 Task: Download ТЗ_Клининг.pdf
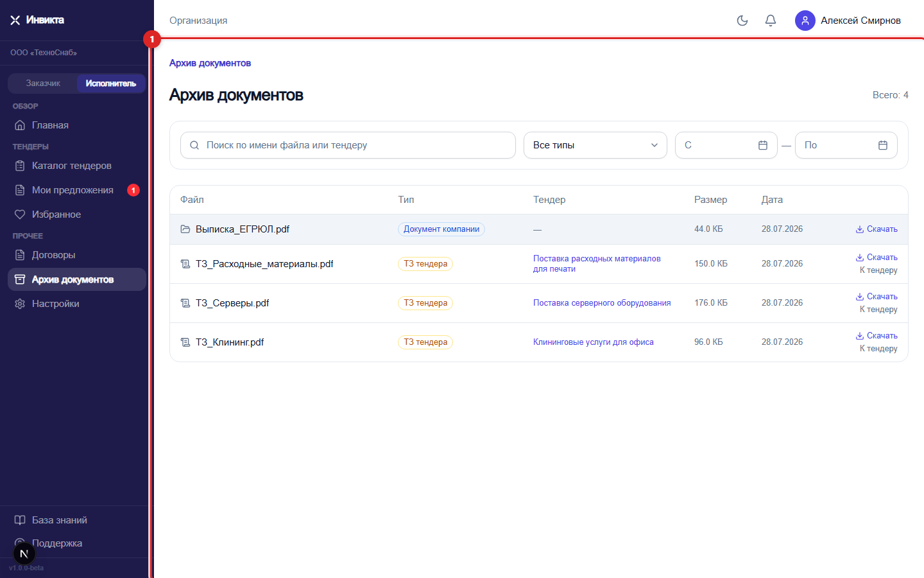(x=877, y=336)
